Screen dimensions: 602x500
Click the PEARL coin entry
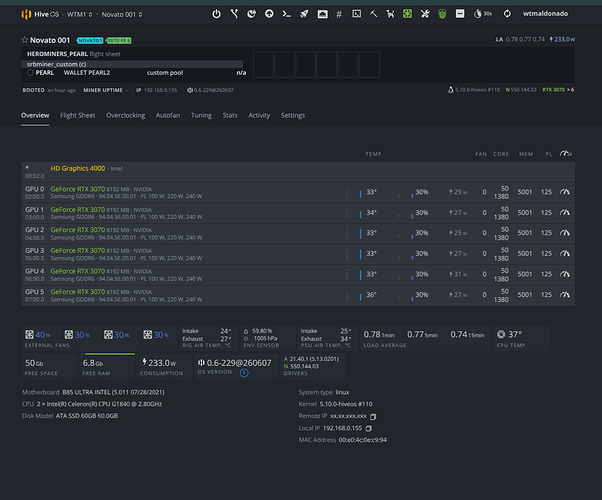[x=45, y=73]
